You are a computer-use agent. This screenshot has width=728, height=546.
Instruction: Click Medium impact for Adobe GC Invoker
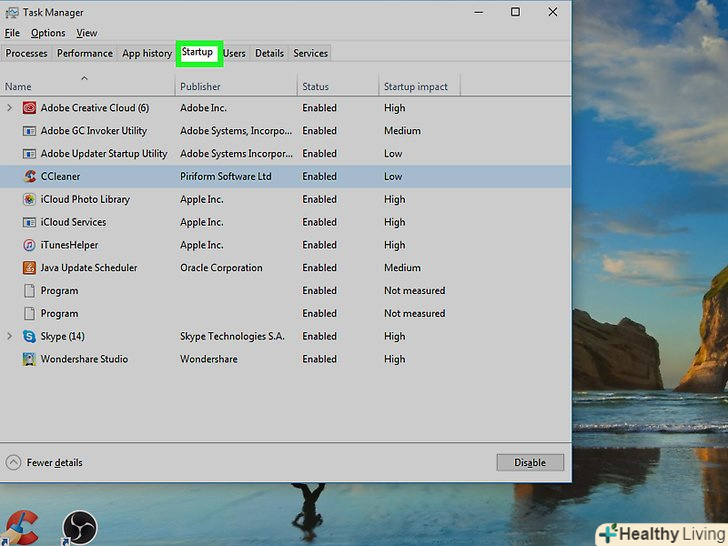(x=402, y=131)
